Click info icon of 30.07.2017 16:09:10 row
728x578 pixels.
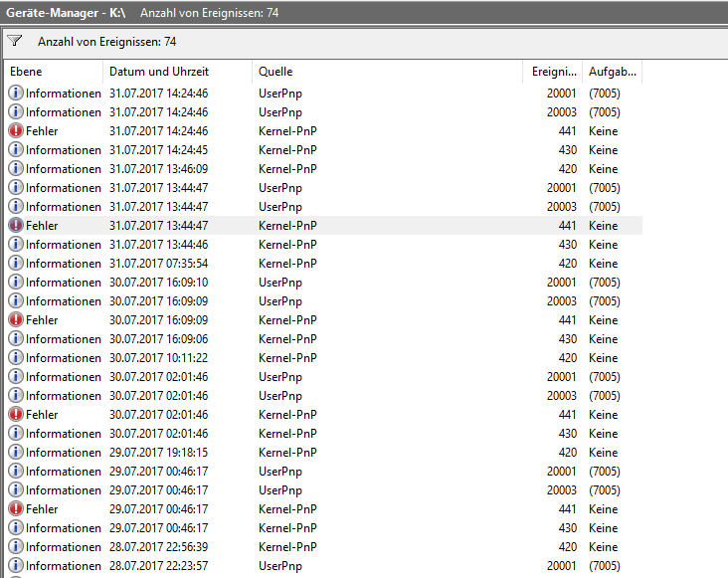(x=16, y=282)
